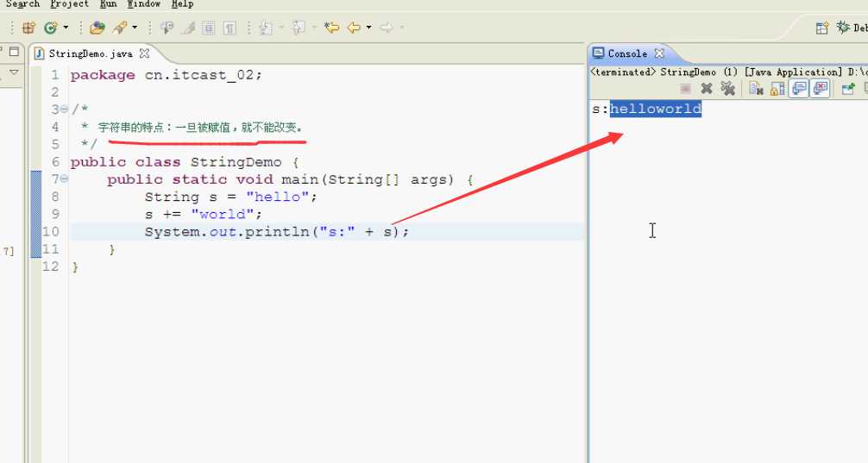Screen dimensions: 868x463
Task: Go to Last Edit Location icon
Action: (331, 27)
